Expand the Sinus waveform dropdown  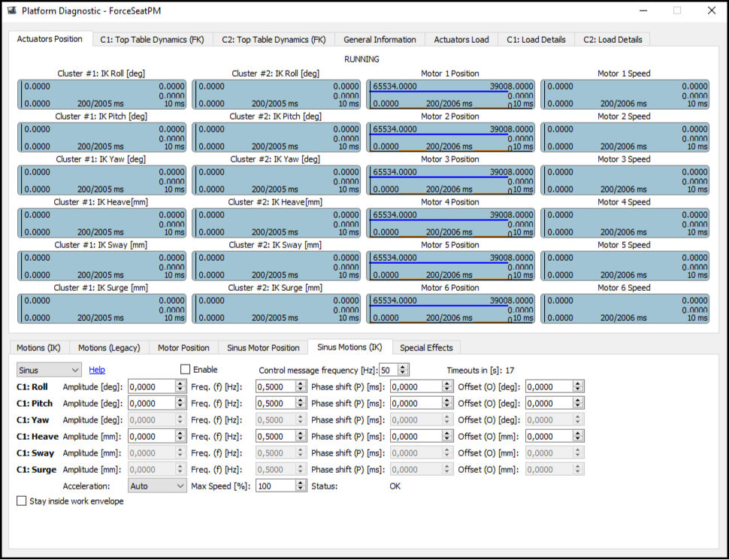pyautogui.click(x=49, y=370)
